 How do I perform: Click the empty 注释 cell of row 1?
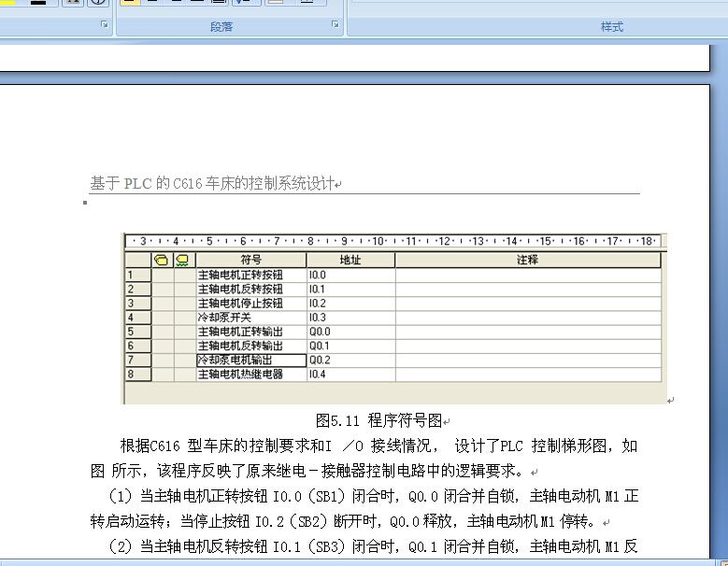tap(528, 276)
